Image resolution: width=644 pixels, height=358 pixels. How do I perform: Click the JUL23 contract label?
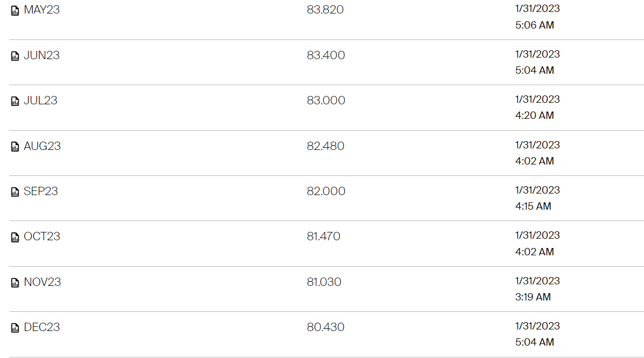[41, 100]
